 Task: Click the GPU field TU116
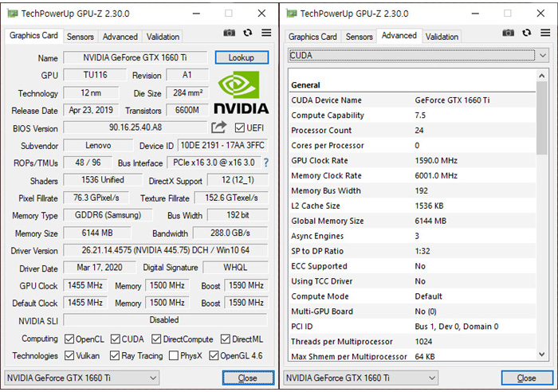pyautogui.click(x=95, y=75)
